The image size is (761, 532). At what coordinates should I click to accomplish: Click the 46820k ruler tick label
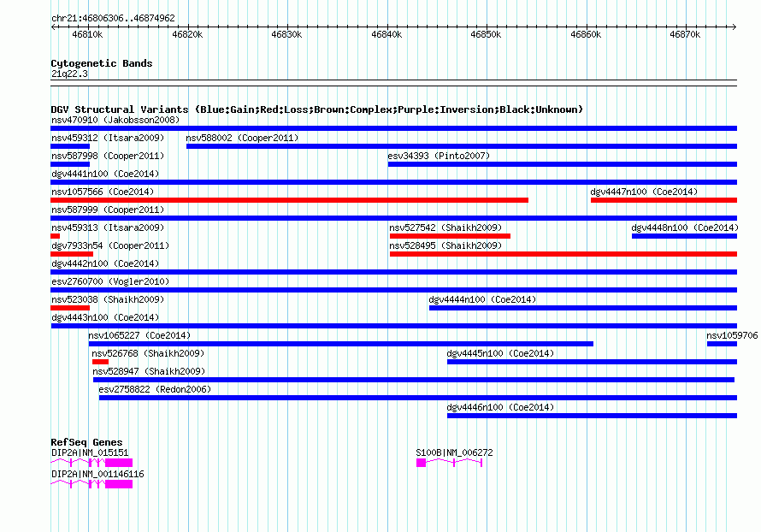[187, 34]
